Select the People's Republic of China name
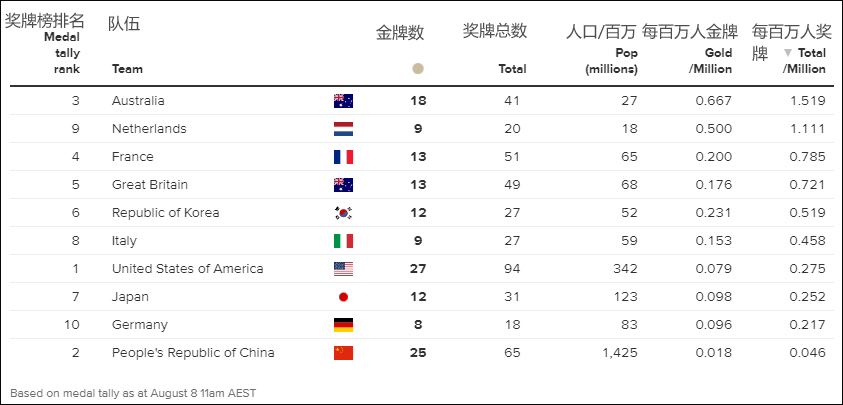This screenshot has width=843, height=405. 193,353
